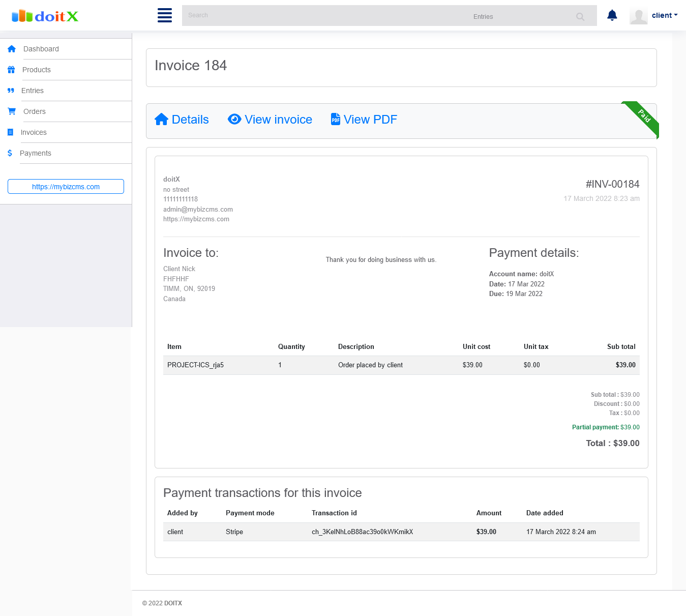Viewport: 686px width, 616px height.
Task: Open the Entries filter in the search bar
Action: click(x=483, y=16)
